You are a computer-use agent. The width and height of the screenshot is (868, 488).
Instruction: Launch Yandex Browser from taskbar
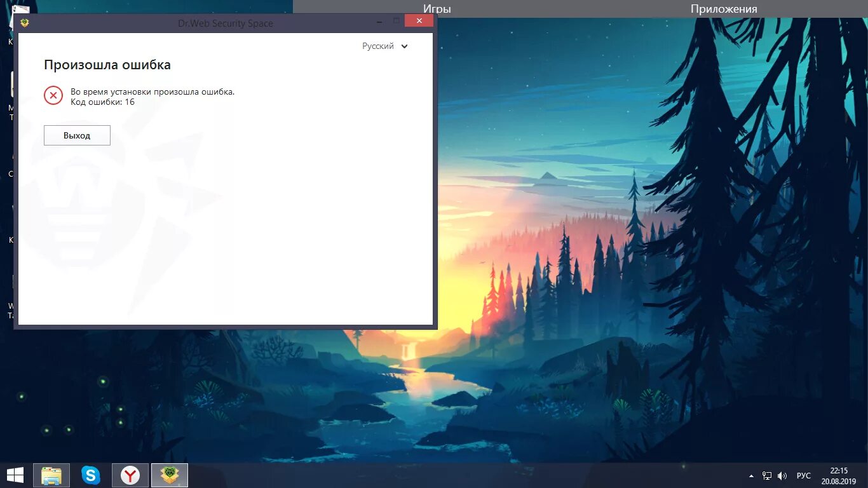coord(130,475)
